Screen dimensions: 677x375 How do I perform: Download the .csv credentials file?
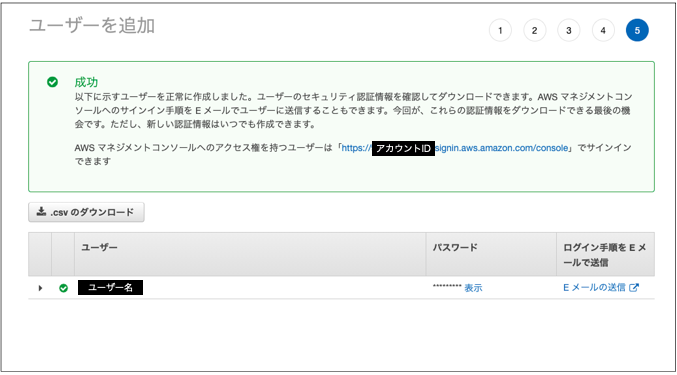point(86,212)
